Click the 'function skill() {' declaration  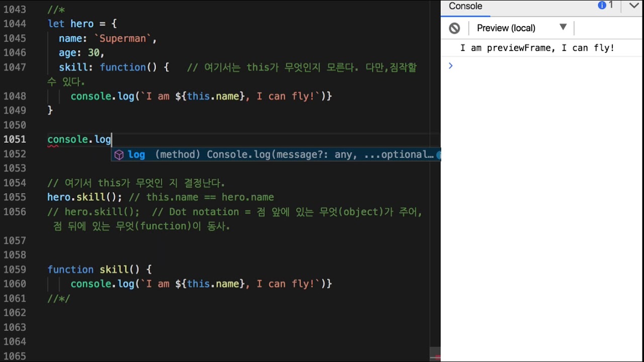point(100,269)
